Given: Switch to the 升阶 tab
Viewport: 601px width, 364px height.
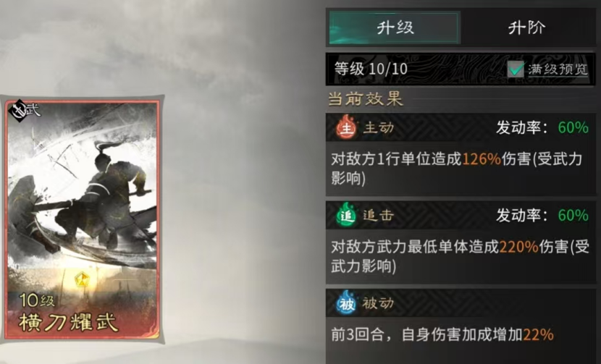Looking at the screenshot, I should coord(527,28).
